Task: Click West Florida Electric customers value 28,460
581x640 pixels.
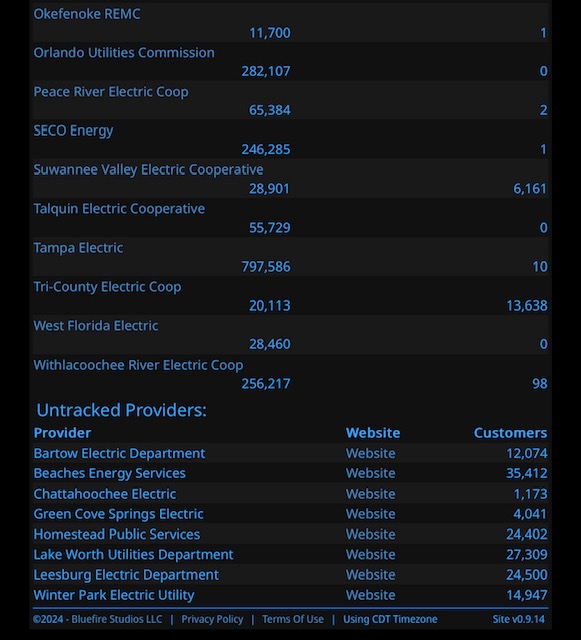Action: click(269, 344)
